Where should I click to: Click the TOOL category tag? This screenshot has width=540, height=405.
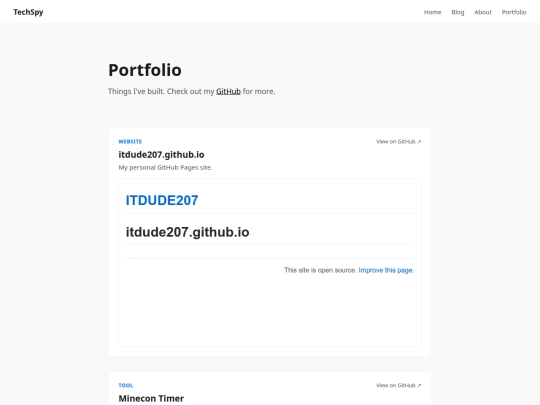[126, 385]
